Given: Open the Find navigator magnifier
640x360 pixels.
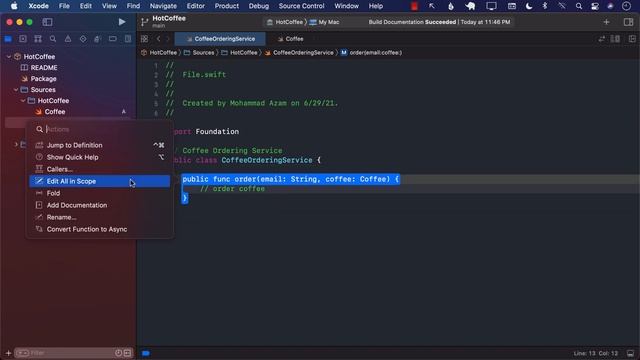Looking at the screenshot, I should coord(53,39).
